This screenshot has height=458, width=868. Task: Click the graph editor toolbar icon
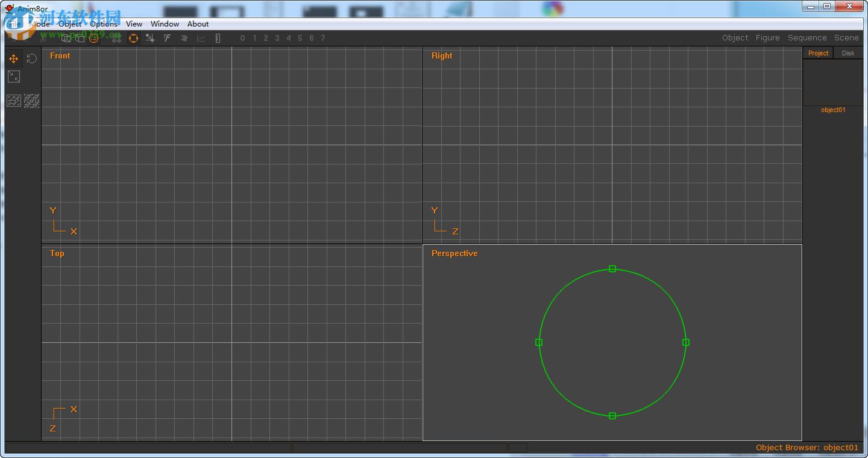[201, 38]
